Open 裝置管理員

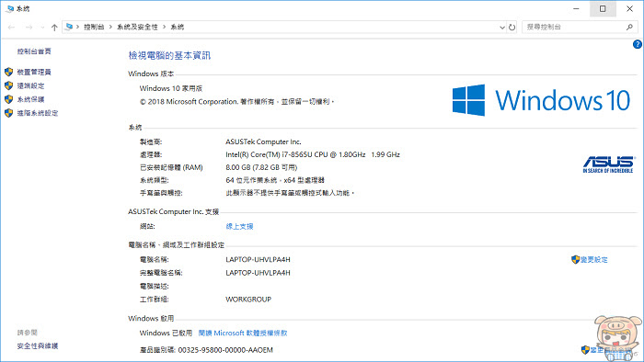(x=34, y=73)
